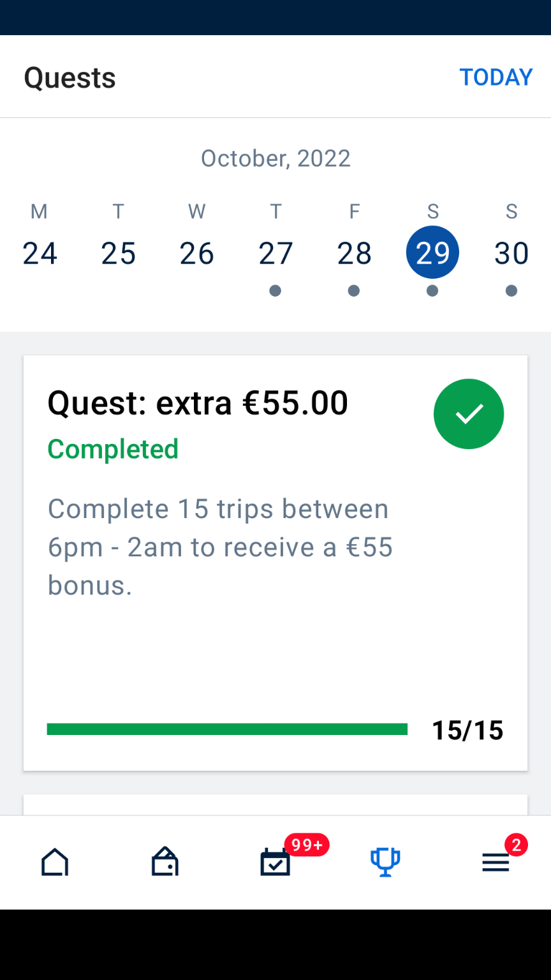Open the wallet earnings icon
The height and width of the screenshot is (980, 551).
[x=165, y=862]
